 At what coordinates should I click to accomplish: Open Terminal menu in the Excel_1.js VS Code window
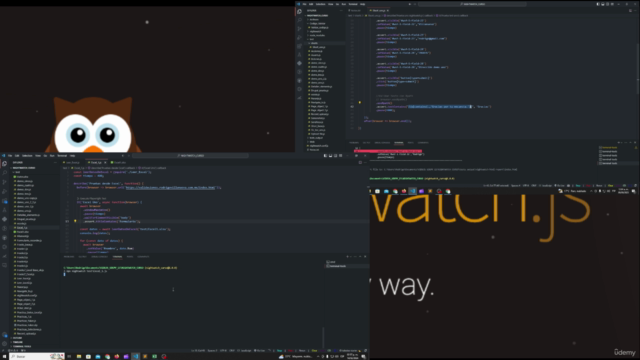tap(62, 156)
